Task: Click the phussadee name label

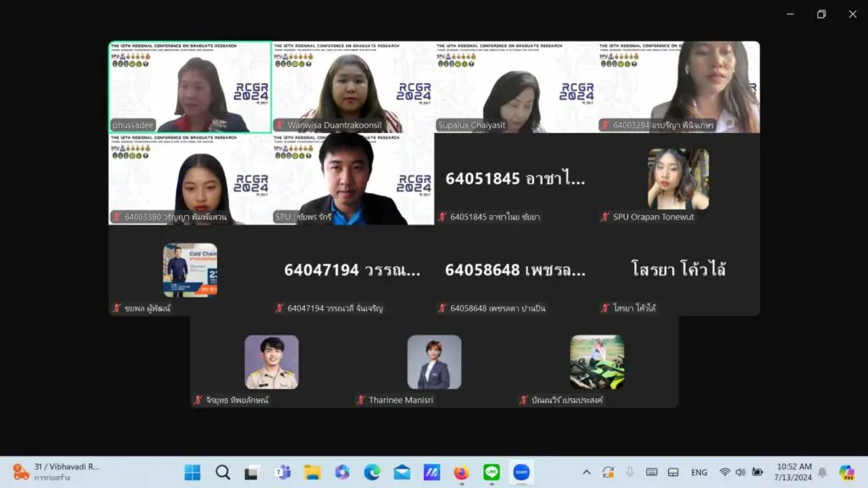Action: [x=133, y=125]
